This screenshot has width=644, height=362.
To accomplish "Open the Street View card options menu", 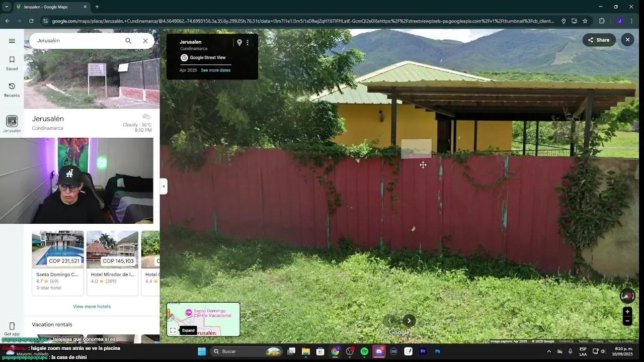I will click(248, 43).
